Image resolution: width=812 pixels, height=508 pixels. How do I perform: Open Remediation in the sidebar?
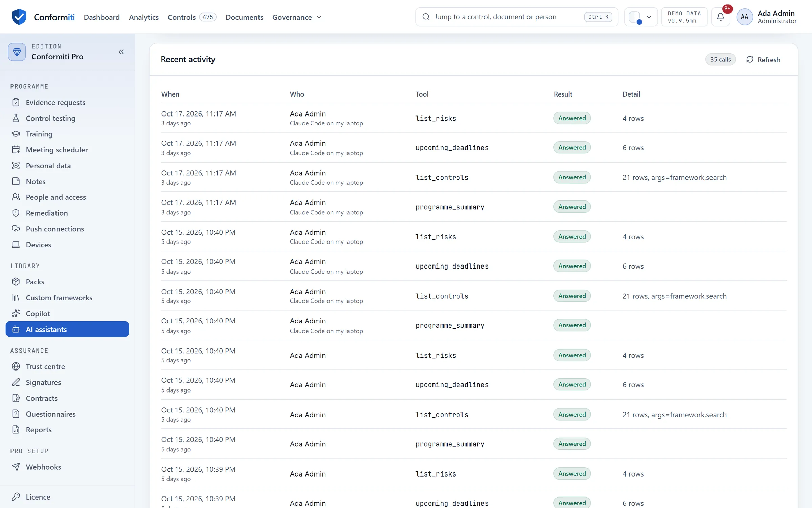click(x=67, y=213)
